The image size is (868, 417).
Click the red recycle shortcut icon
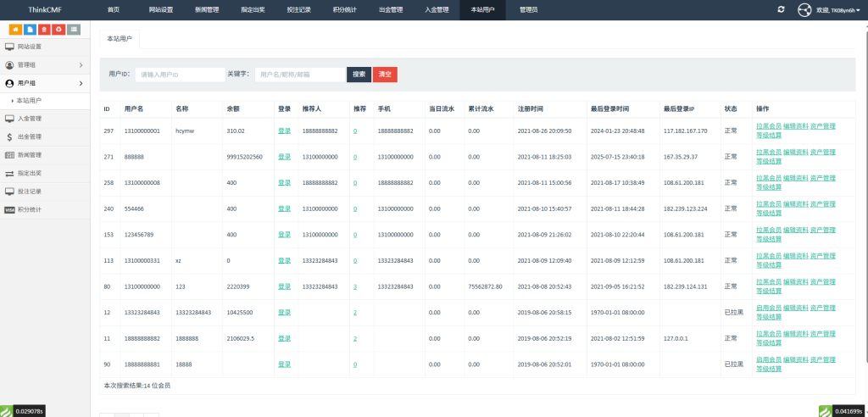click(58, 30)
